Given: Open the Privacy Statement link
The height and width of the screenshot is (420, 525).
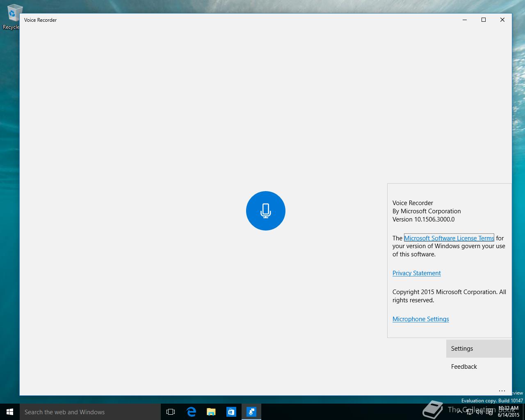Looking at the screenshot, I should click(416, 273).
